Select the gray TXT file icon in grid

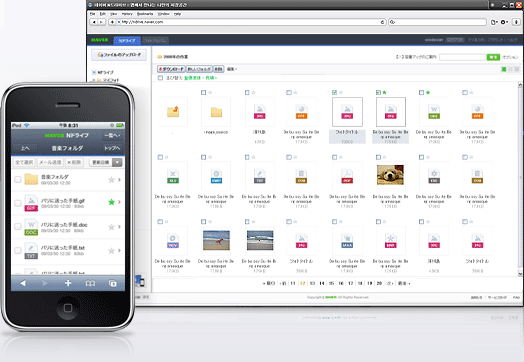point(260,176)
